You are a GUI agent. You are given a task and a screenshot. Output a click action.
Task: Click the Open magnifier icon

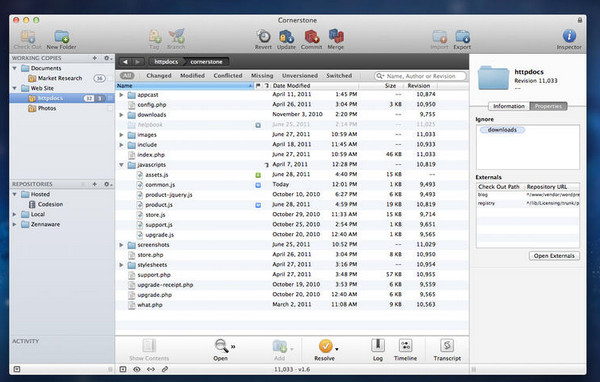[x=221, y=346]
